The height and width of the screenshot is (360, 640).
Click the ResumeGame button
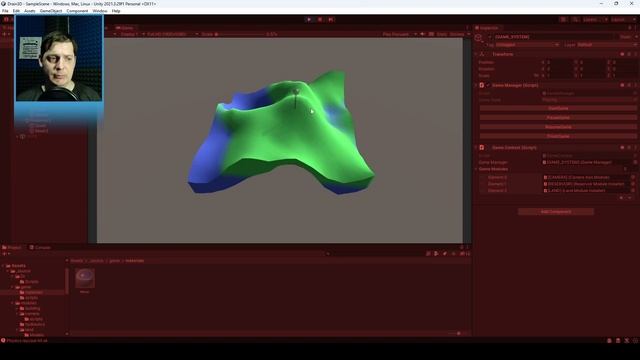coord(558,127)
